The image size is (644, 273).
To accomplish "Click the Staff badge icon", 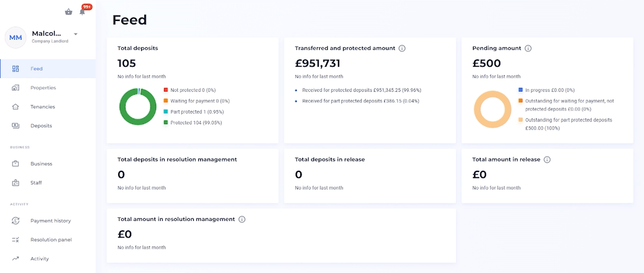I will click(15, 183).
